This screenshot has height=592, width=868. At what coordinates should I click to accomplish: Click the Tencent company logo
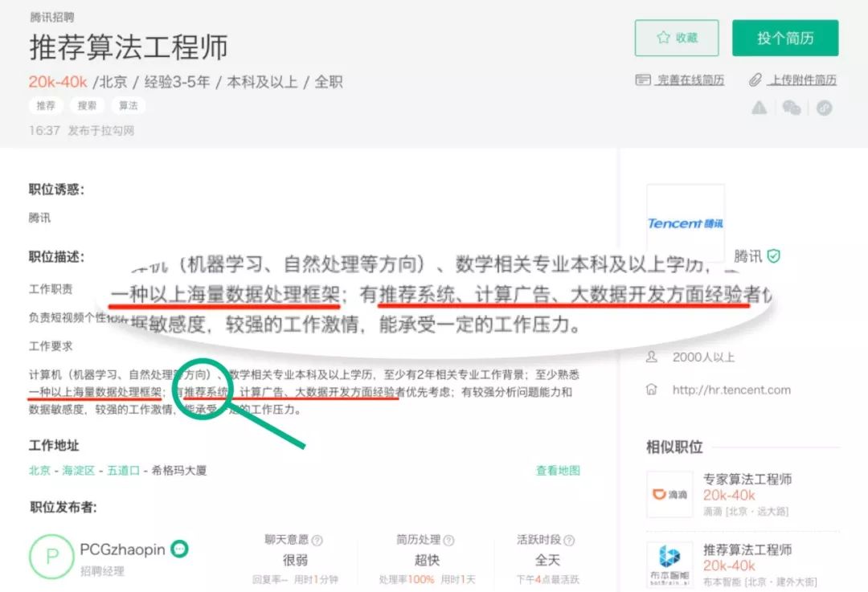(686, 223)
